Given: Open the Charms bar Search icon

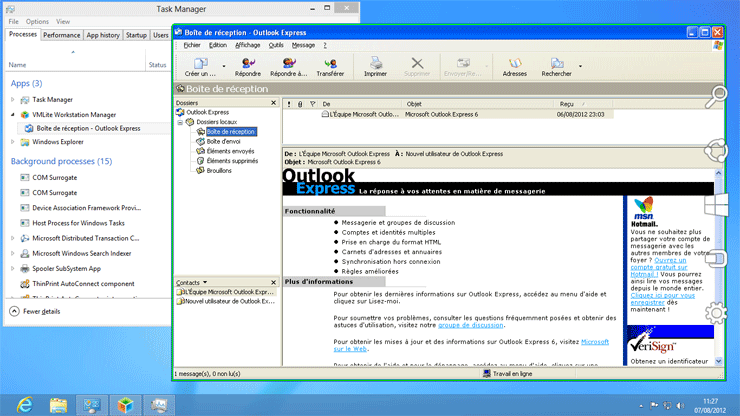Looking at the screenshot, I should click(x=716, y=97).
